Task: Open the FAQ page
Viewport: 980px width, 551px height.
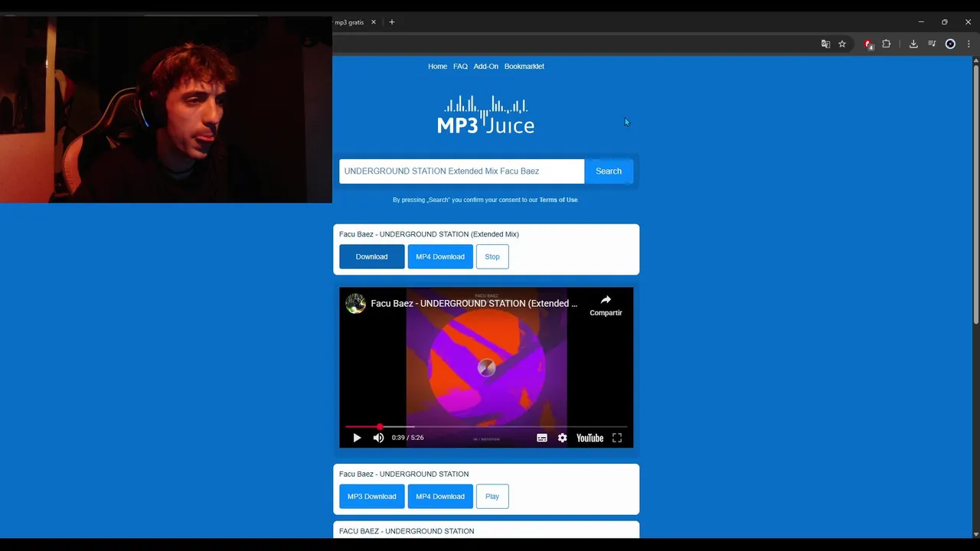Action: pos(460,67)
